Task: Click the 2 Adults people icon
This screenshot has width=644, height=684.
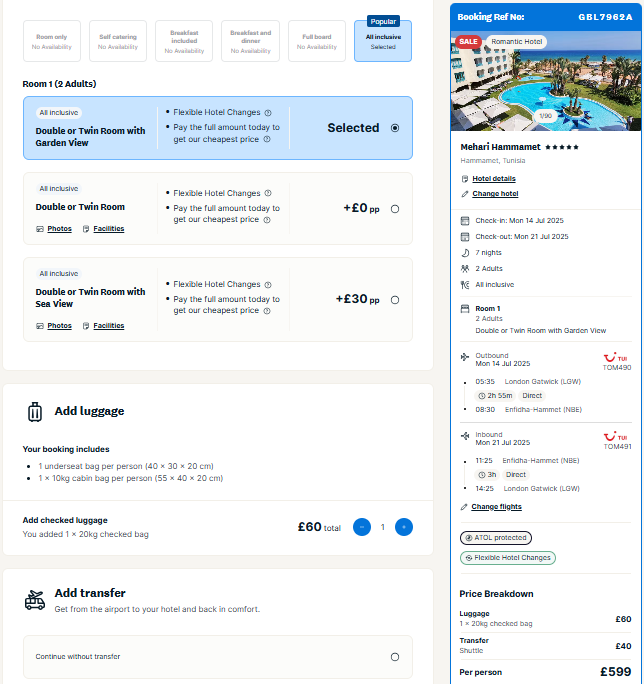Action: tap(465, 269)
